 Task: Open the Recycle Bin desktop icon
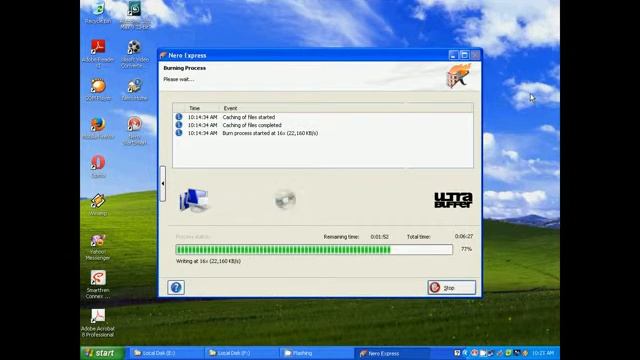98,12
